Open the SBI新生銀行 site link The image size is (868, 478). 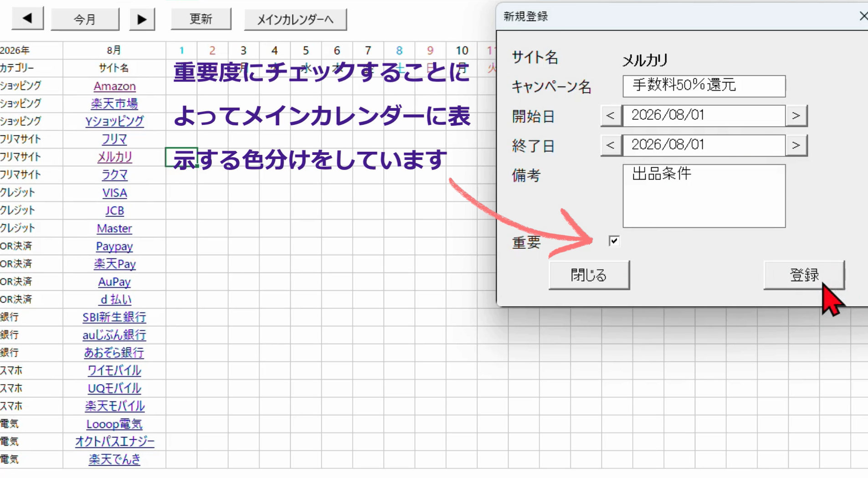114,317
